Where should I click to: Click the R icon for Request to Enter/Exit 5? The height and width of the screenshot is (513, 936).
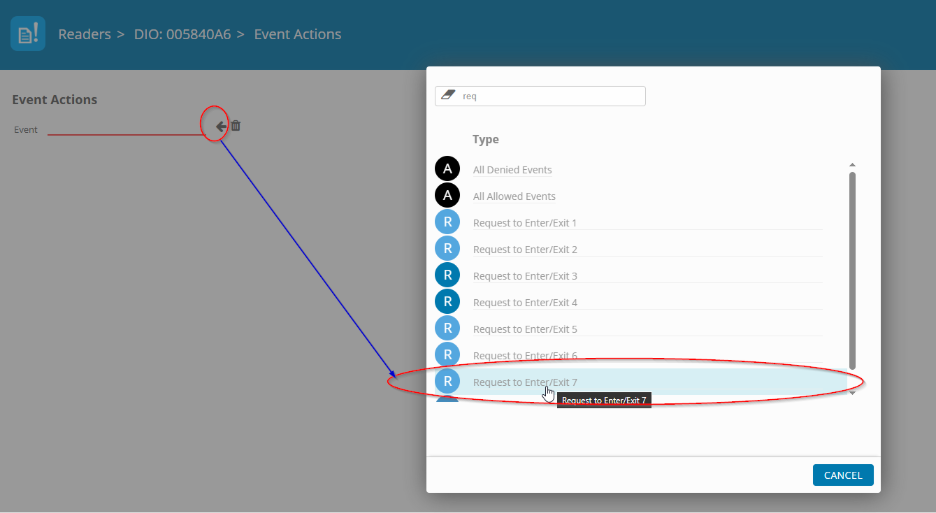(x=447, y=328)
